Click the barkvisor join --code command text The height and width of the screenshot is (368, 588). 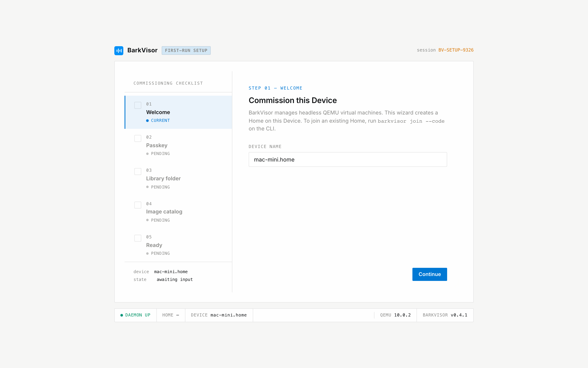(411, 121)
